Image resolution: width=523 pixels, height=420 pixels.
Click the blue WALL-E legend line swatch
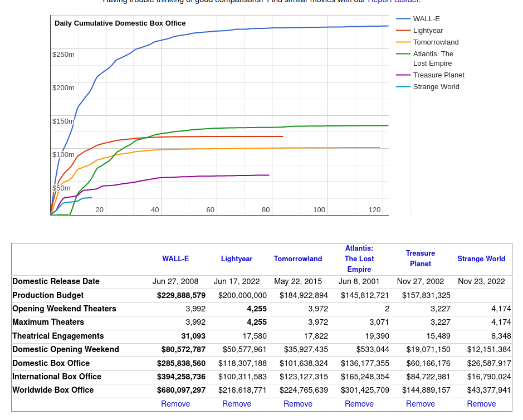coord(403,19)
